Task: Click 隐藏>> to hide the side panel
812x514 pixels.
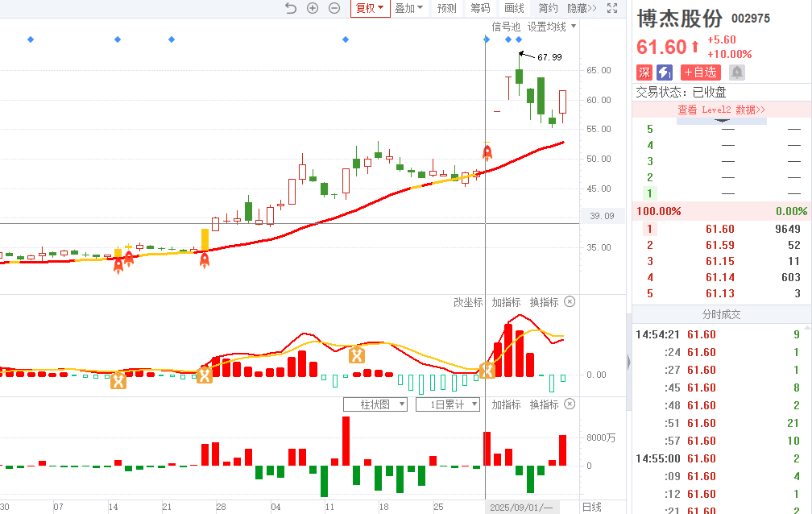Action: coord(582,8)
